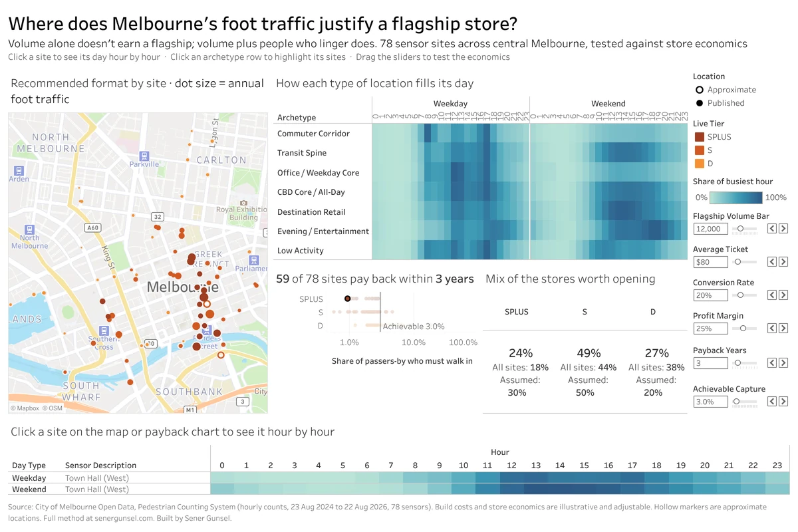Click the Weekday heatmap column header
Screen dimensions: 798x532
coord(450,104)
